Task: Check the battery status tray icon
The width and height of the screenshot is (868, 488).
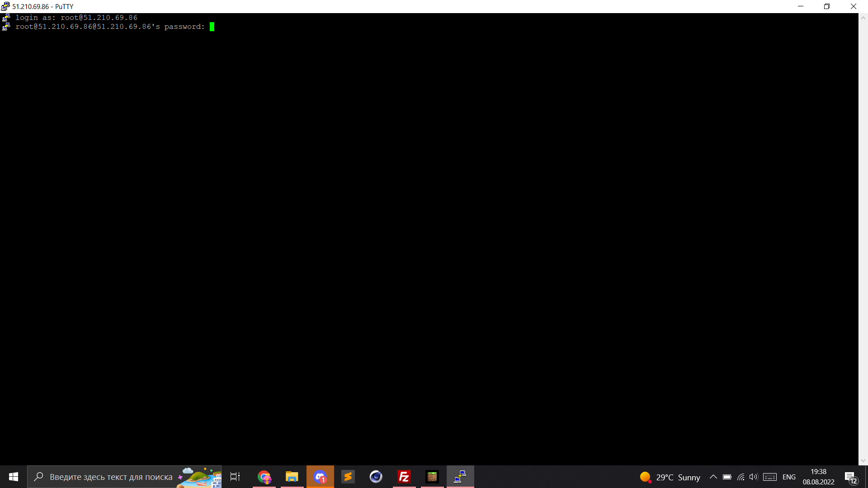Action: click(727, 477)
